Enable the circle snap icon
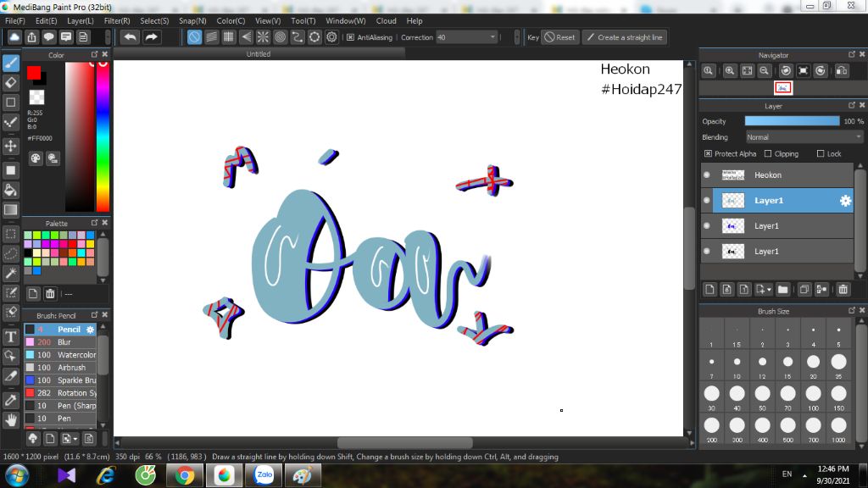The image size is (868, 488). pos(280,37)
